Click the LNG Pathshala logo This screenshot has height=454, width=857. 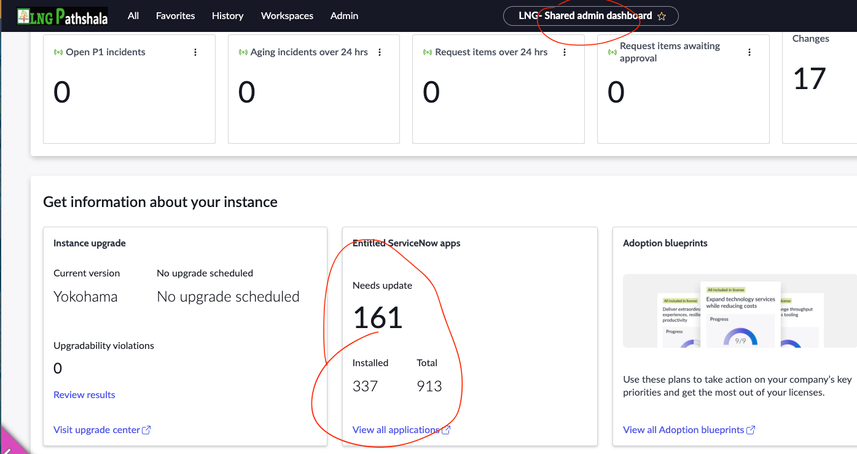click(62, 16)
